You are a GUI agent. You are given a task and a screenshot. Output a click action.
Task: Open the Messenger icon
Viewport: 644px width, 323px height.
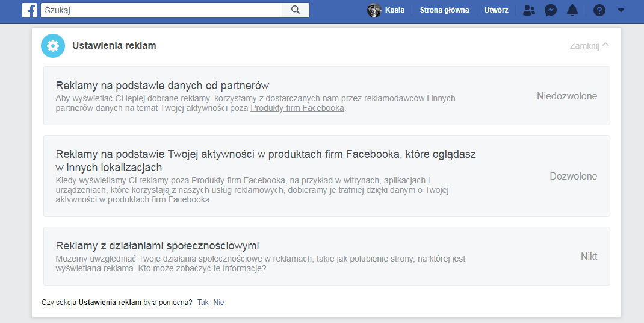551,10
